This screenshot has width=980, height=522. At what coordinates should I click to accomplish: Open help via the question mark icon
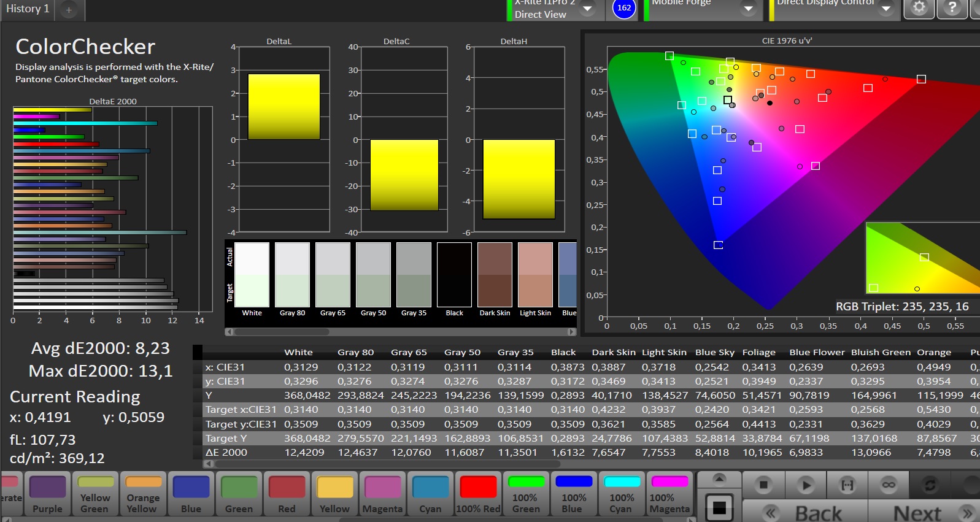pos(952,8)
